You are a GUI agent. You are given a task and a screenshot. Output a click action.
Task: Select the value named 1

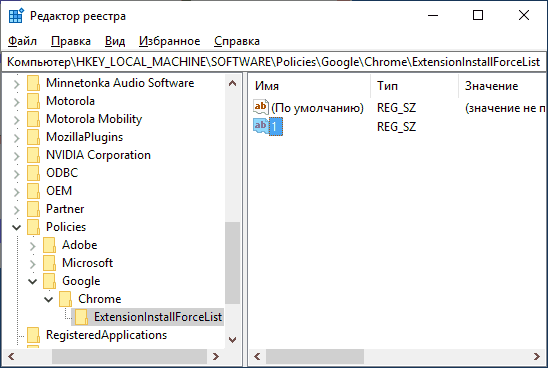275,127
